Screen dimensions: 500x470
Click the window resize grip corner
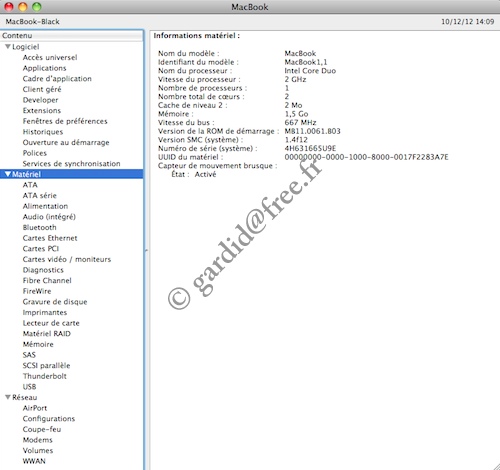point(496,466)
